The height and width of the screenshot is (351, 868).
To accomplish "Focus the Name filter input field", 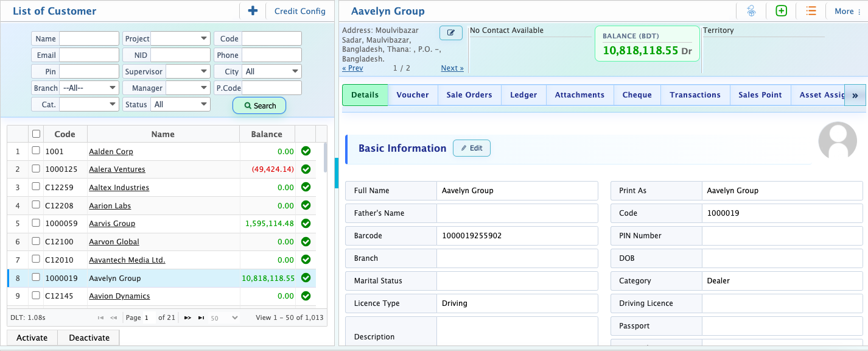I will click(x=89, y=38).
